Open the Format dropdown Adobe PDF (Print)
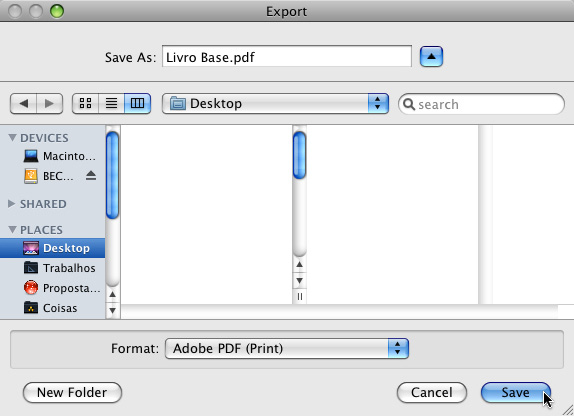This screenshot has width=574, height=416. (x=287, y=348)
